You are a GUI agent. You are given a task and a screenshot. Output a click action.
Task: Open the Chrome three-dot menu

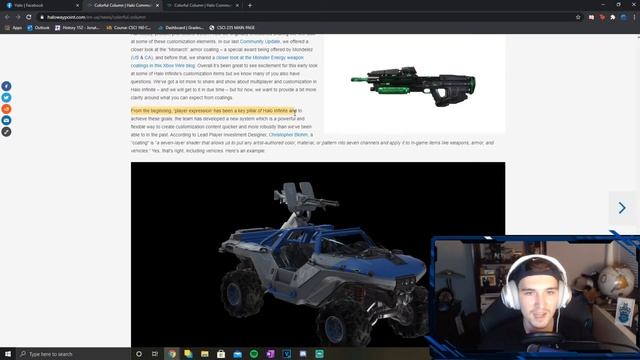(x=634, y=17)
